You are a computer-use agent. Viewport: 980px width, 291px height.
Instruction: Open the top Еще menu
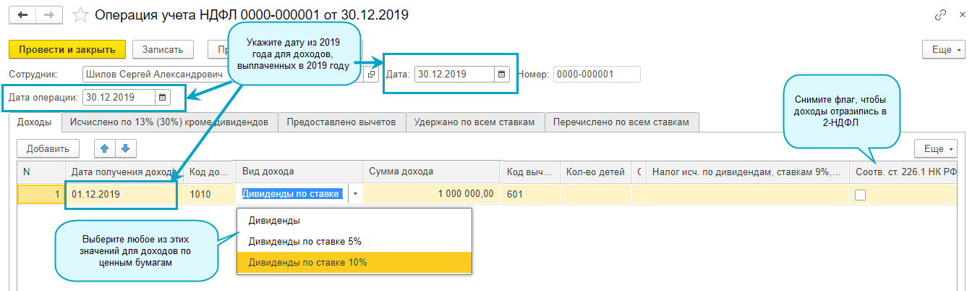944,49
